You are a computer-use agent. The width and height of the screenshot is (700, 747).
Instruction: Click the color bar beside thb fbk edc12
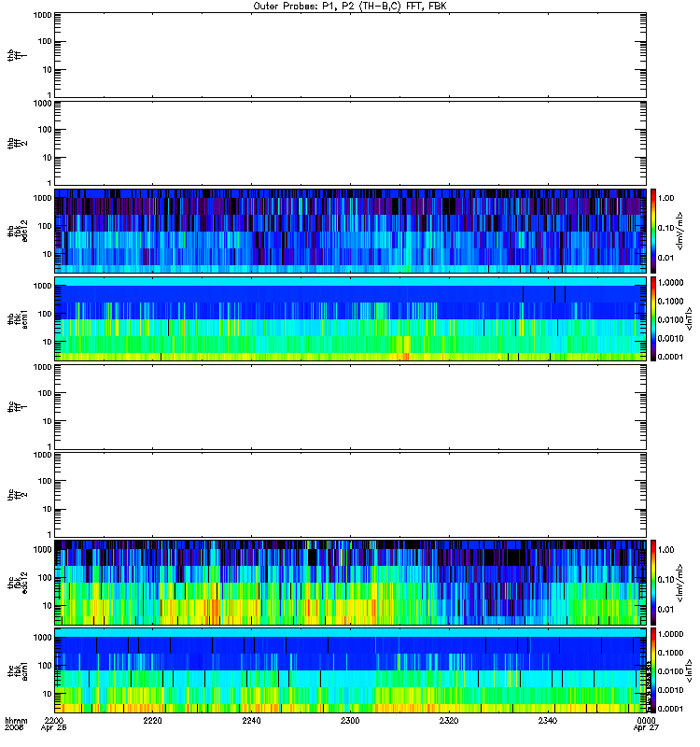click(653, 231)
